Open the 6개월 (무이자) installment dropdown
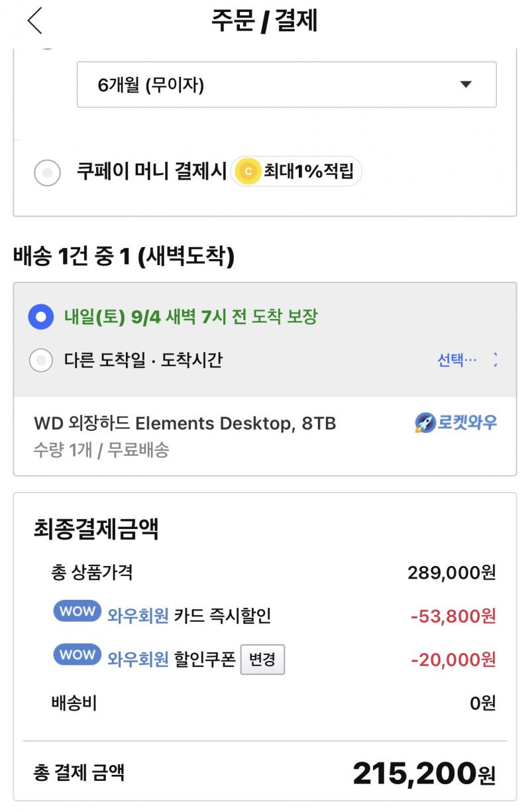The height and width of the screenshot is (812, 530). 287,84
